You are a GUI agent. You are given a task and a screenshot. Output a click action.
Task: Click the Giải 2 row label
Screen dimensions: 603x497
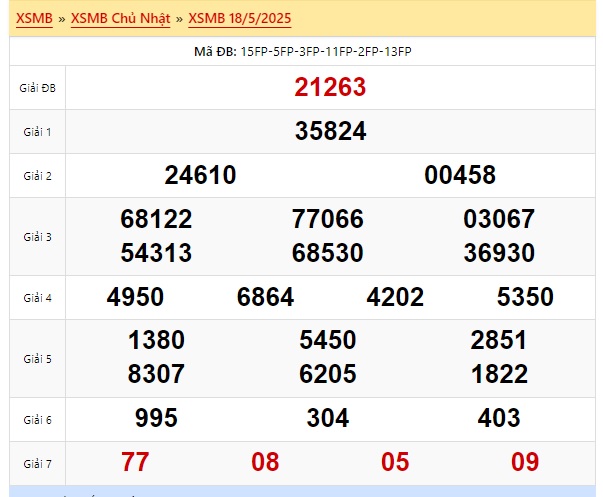(37, 176)
